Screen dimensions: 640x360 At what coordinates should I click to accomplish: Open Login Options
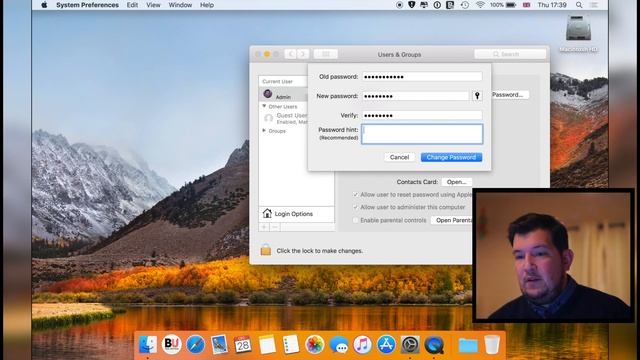tap(296, 214)
